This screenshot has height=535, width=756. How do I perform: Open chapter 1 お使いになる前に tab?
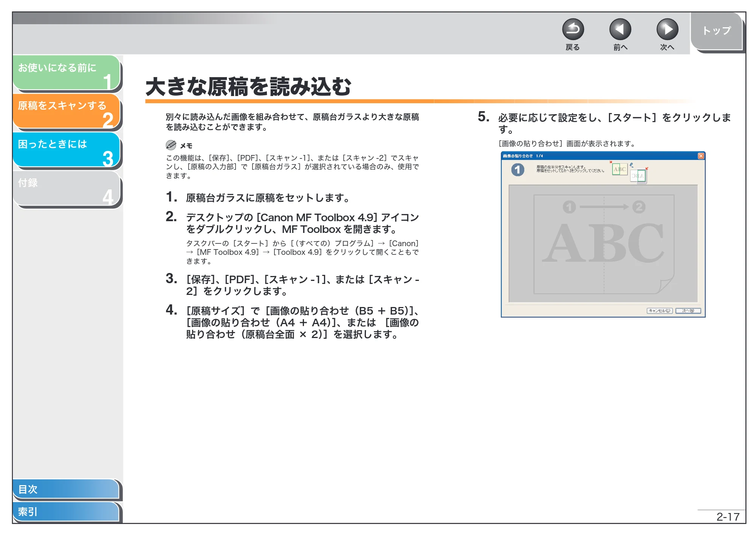(x=67, y=73)
